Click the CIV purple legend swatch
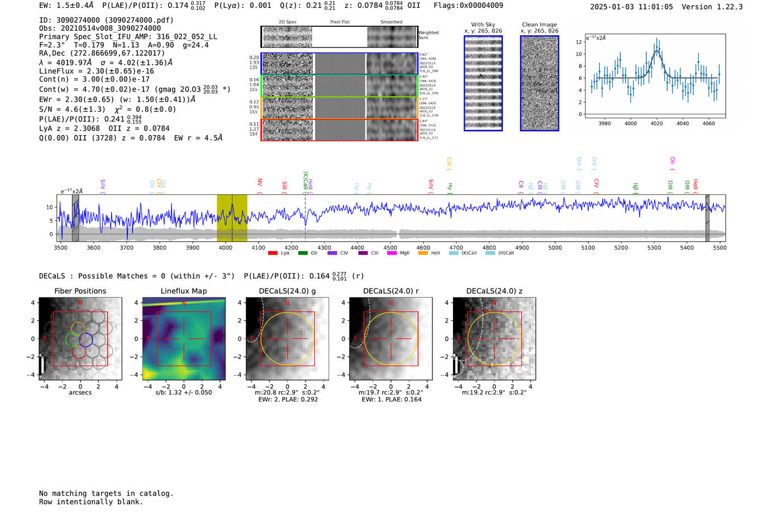Viewport: 782px width, 532px height. (x=332, y=253)
